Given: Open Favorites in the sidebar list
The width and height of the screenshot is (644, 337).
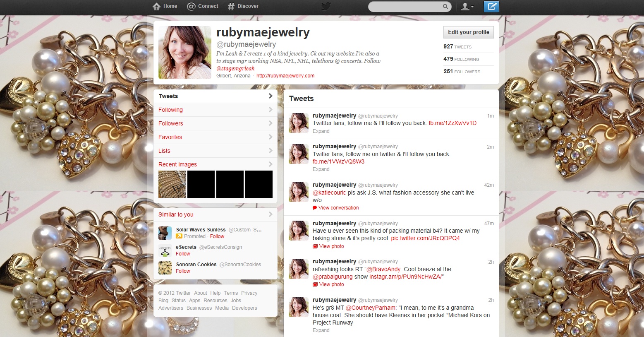Looking at the screenshot, I should (215, 137).
